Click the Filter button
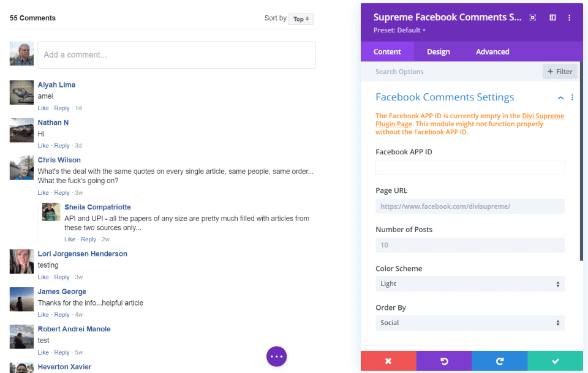The width and height of the screenshot is (588, 373). pyautogui.click(x=560, y=72)
